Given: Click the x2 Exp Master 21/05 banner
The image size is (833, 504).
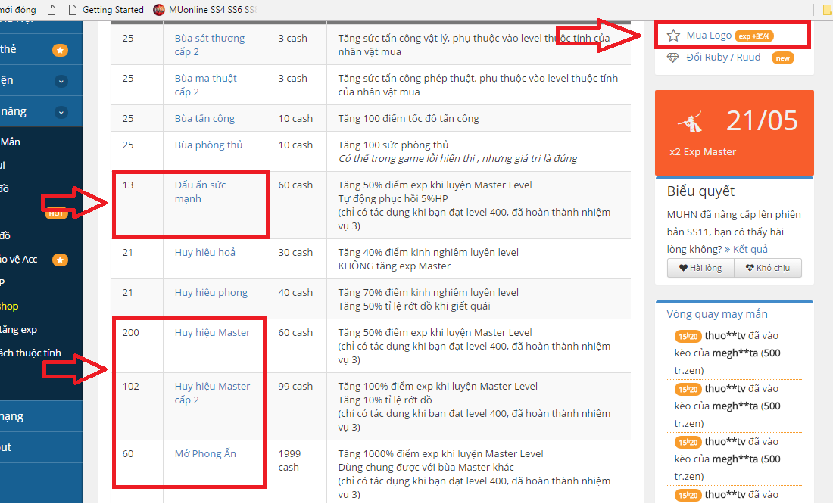Looking at the screenshot, I should coord(735,132).
